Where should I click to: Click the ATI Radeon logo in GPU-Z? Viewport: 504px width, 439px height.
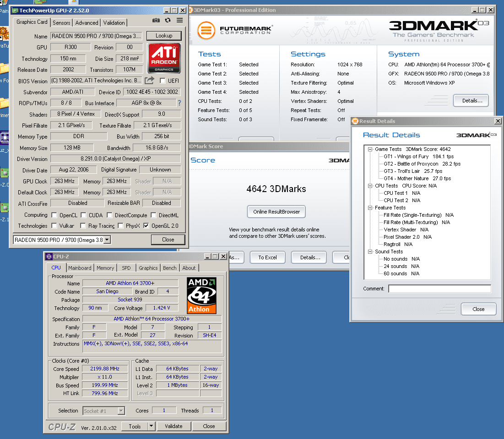click(x=164, y=58)
